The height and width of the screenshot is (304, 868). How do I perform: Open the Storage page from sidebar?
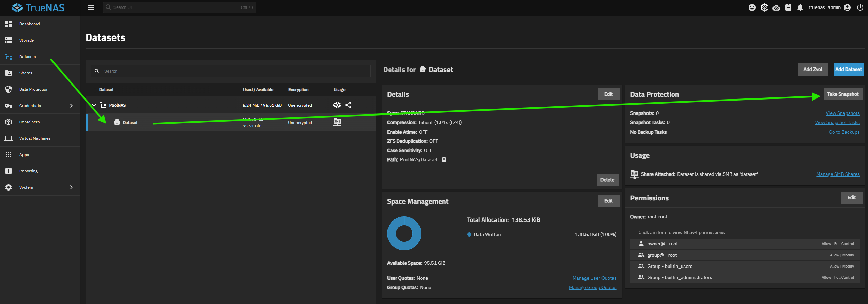click(27, 40)
